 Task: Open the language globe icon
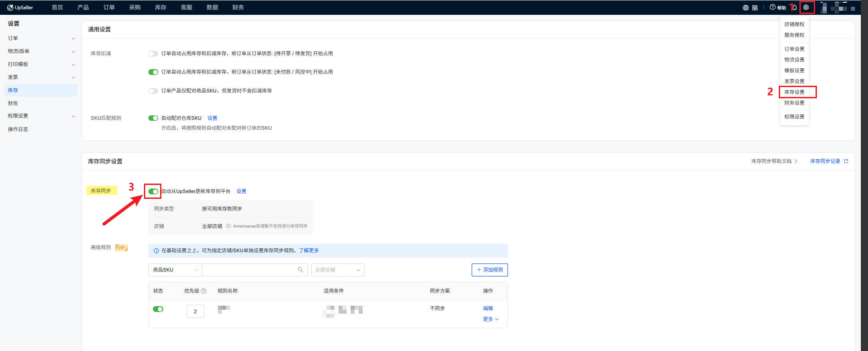(746, 8)
